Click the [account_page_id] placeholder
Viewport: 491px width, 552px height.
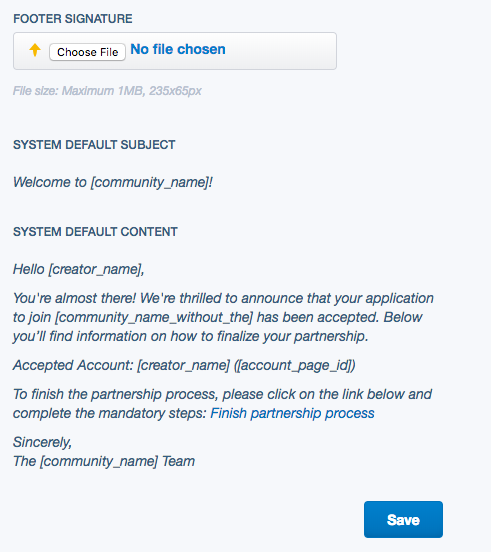(x=295, y=365)
